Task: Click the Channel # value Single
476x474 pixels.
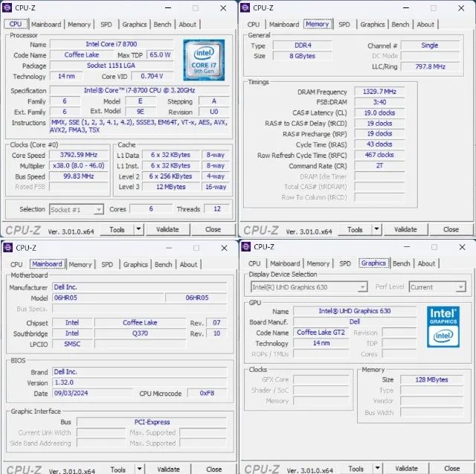Action: click(430, 45)
